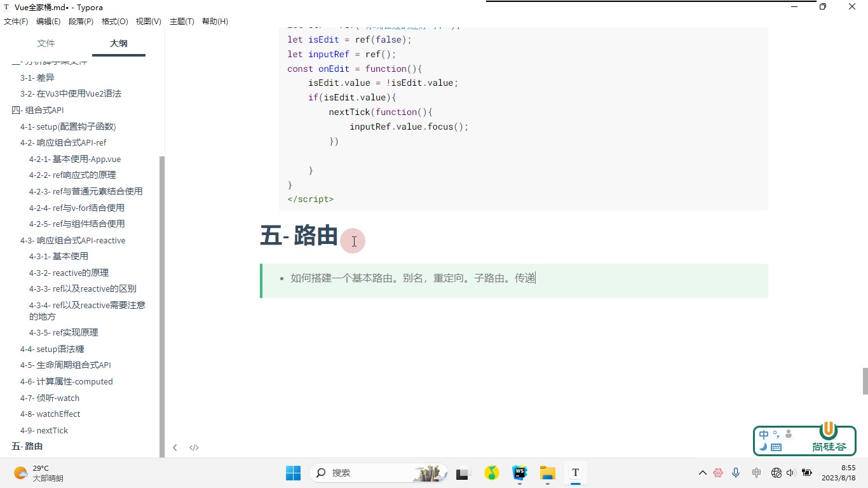Open 4-2-5- ref与组件结合使用

click(77, 224)
